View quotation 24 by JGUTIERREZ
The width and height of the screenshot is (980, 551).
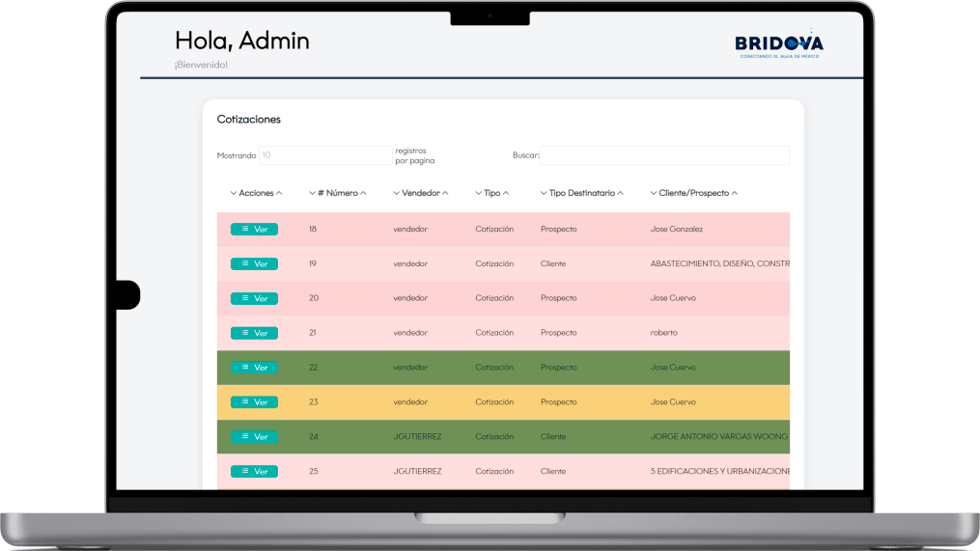254,437
